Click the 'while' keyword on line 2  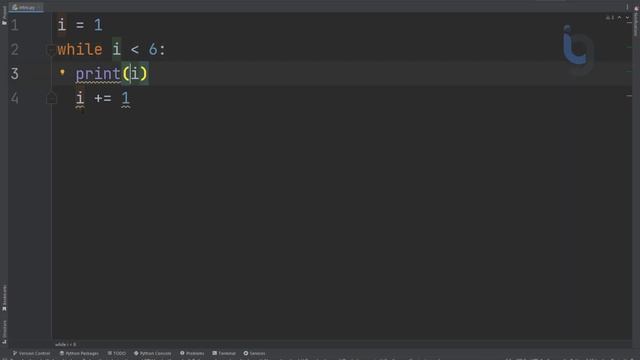(80, 49)
